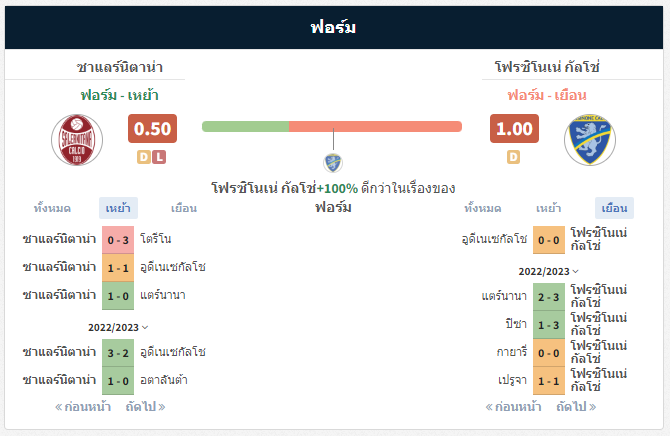The height and width of the screenshot is (436, 670).
Task: Select the เหย้า tab under Salernitana
Action: (x=118, y=208)
